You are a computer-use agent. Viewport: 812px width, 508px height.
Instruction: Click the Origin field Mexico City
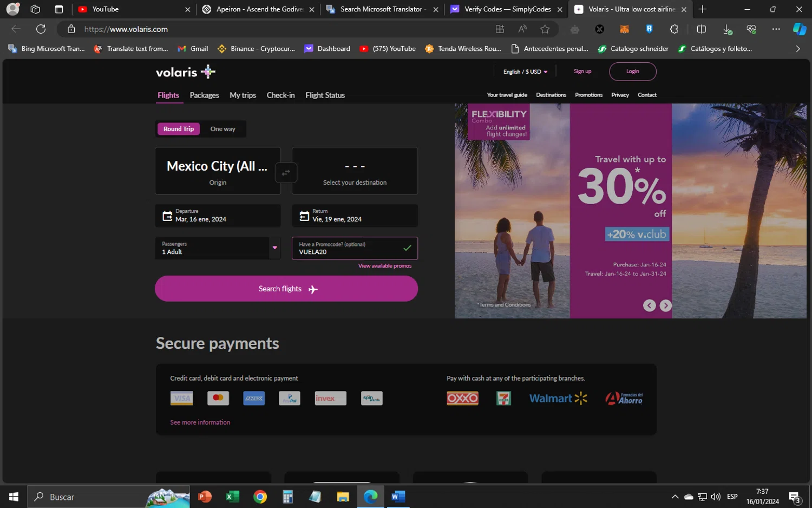pos(218,171)
